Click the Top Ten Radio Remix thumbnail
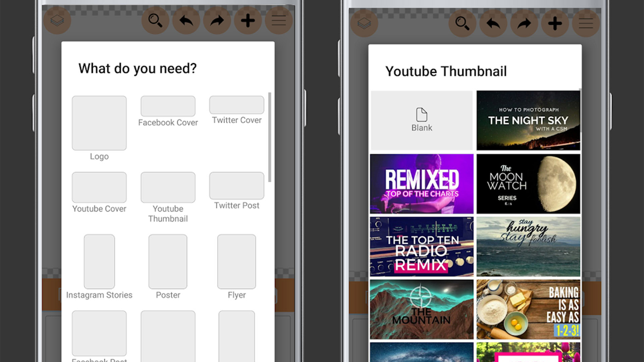The width and height of the screenshot is (644, 362). pos(421,247)
